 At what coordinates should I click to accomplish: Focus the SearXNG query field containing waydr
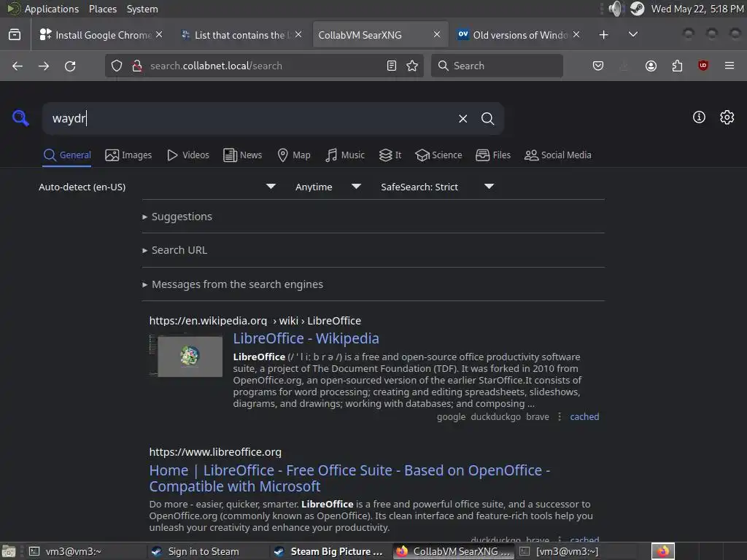252,118
